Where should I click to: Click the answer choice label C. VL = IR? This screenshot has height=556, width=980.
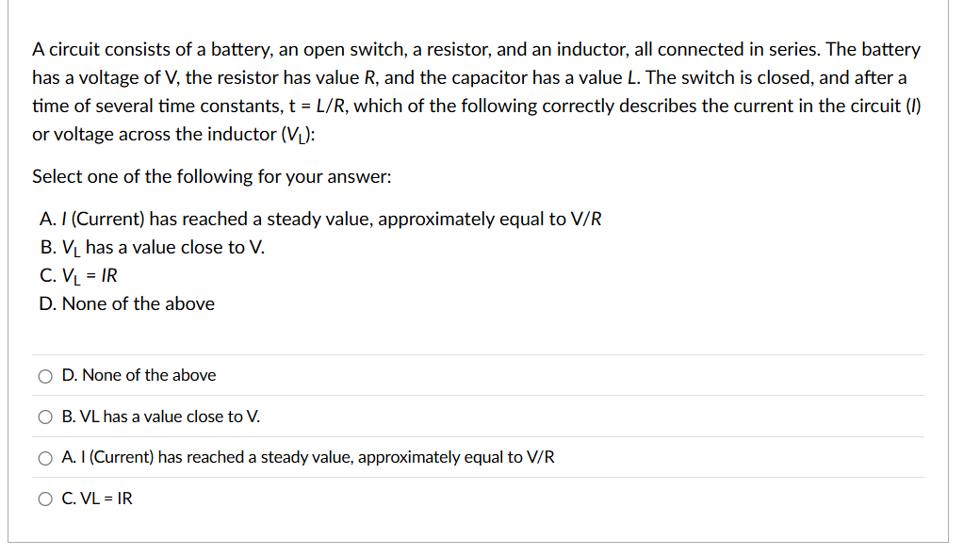pyautogui.click(x=97, y=499)
